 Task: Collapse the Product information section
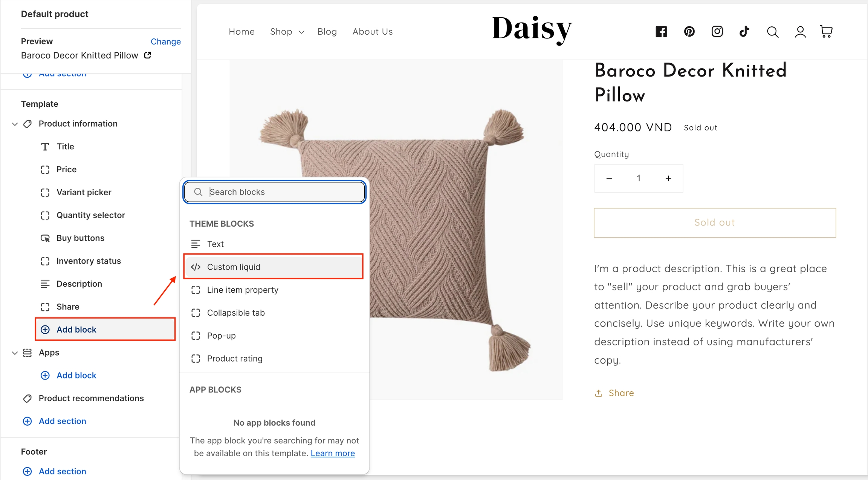[15, 124]
